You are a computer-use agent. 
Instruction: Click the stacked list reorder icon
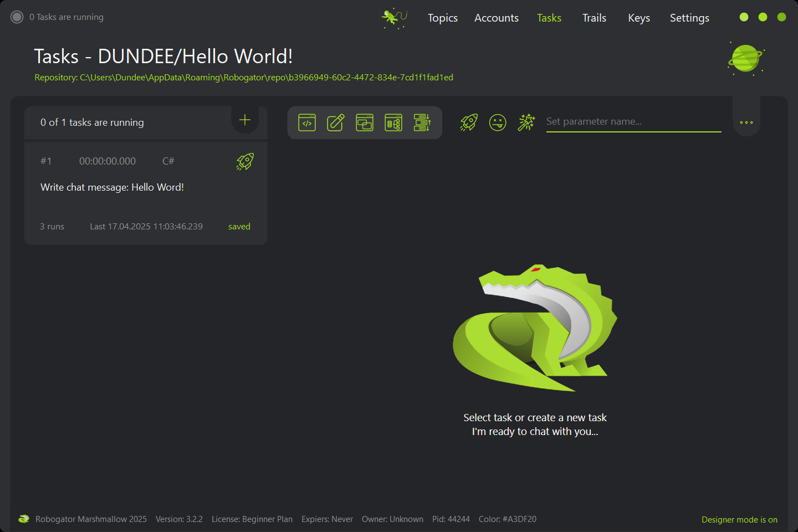coord(422,122)
